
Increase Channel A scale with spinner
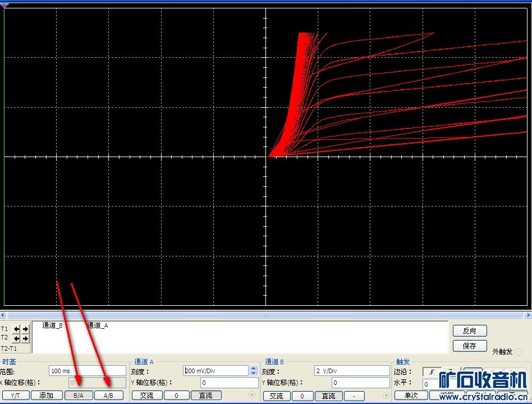(253, 368)
